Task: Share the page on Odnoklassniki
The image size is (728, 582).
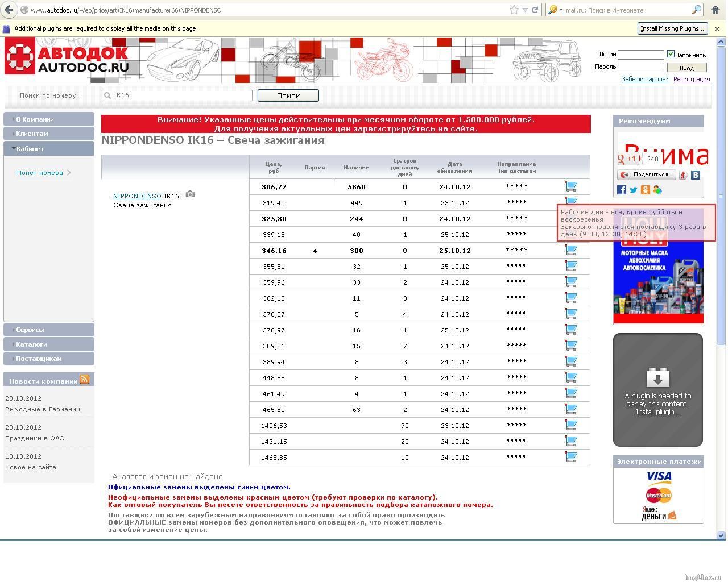Action: [646, 190]
